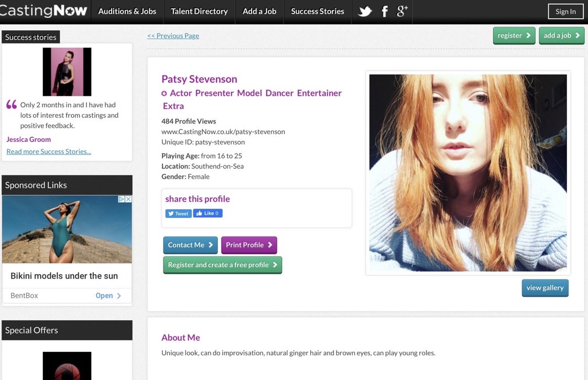
Task: Click Open on the BentBox ad
Action: coord(108,296)
